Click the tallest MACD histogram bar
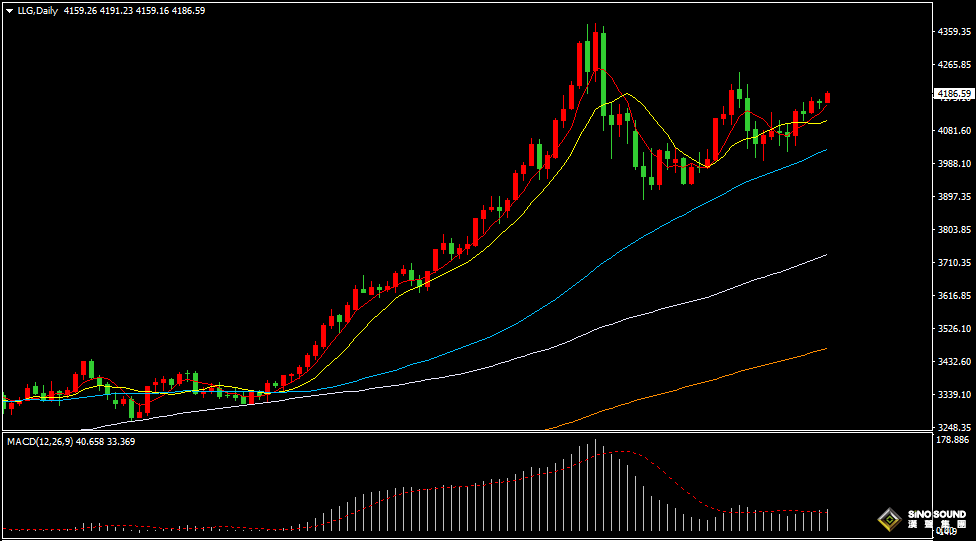This screenshot has width=976, height=541. pos(595,485)
